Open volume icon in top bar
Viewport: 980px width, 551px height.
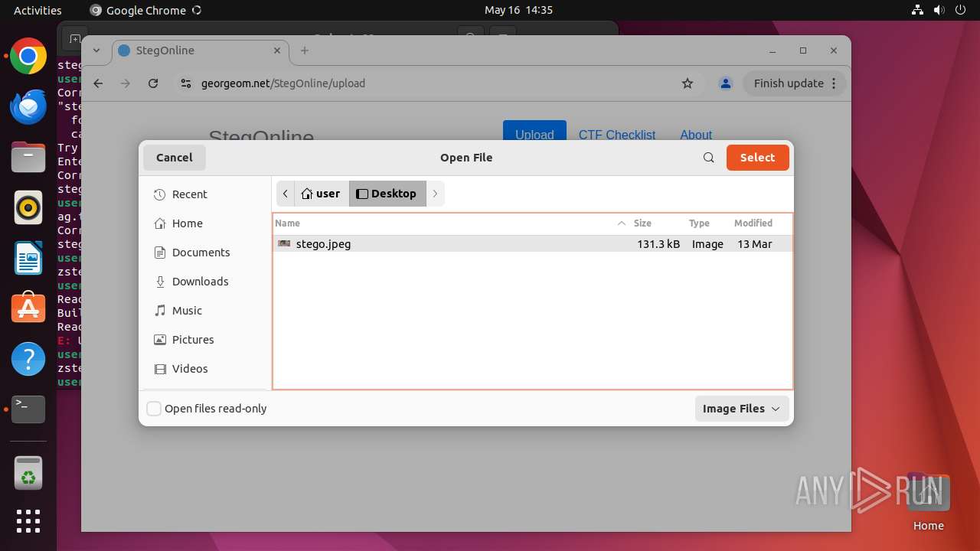939,10
